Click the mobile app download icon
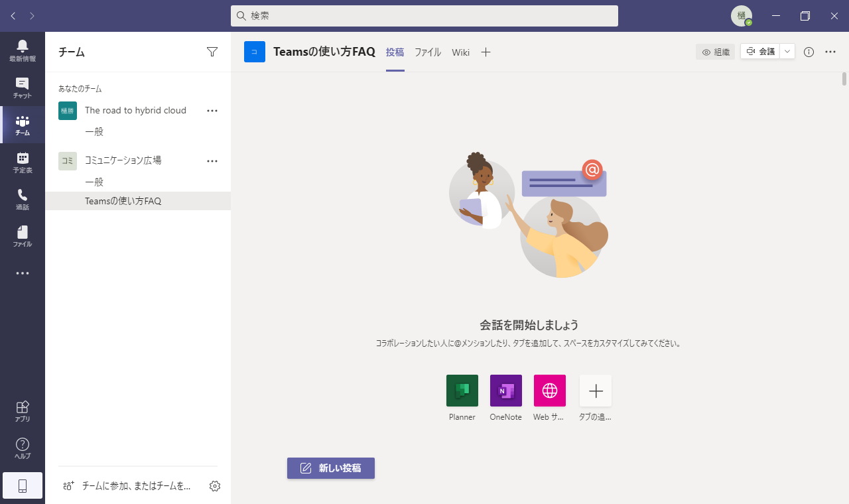This screenshot has width=849, height=504. tap(23, 485)
